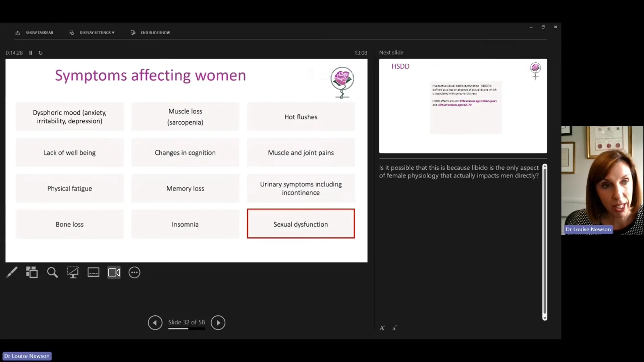Viewport: 644px width, 362px height.
Task: Click backward navigation arrow button
Action: [x=155, y=322]
